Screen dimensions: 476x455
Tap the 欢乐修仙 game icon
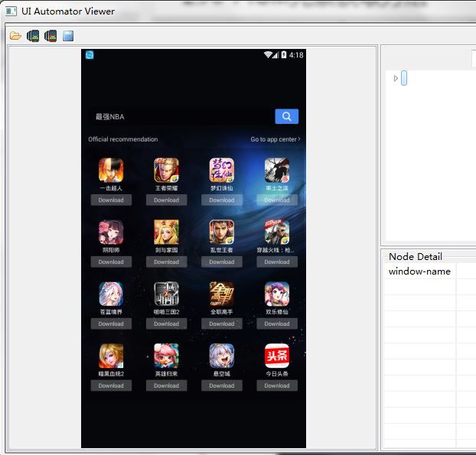click(x=277, y=294)
